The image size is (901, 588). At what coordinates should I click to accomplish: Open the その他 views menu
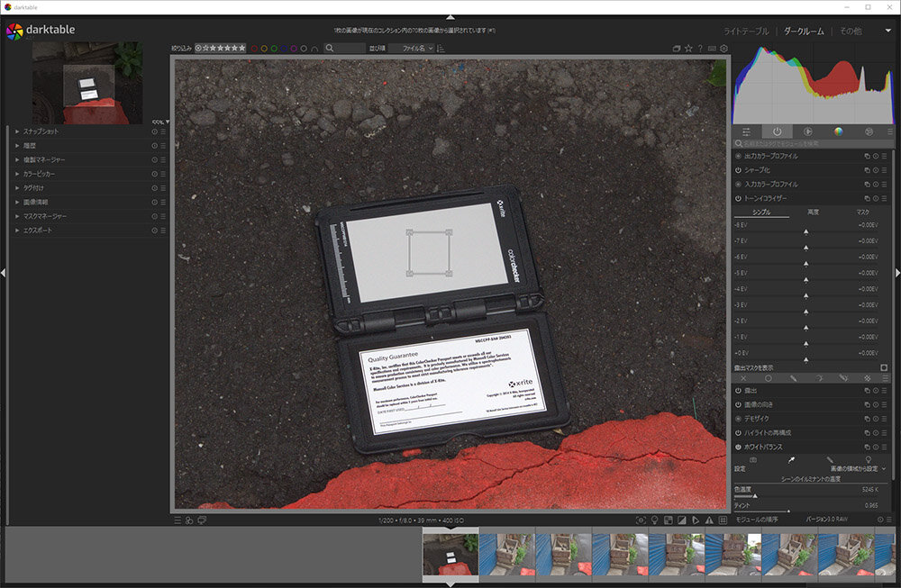point(851,31)
